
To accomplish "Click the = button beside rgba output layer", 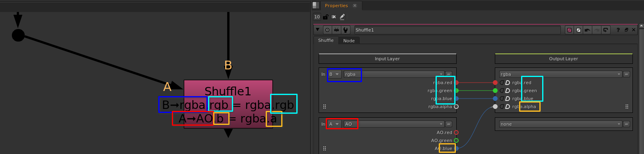I will (x=626, y=74).
